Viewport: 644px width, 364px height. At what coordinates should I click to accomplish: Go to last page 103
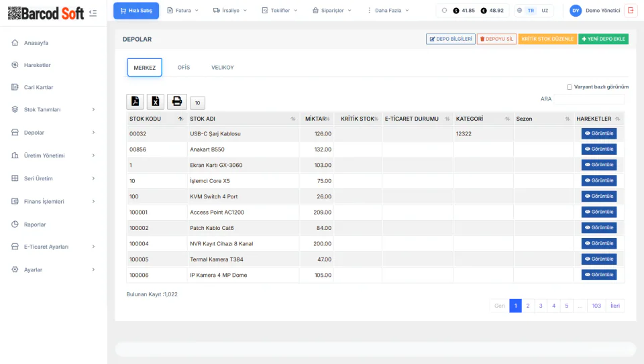coord(596,306)
